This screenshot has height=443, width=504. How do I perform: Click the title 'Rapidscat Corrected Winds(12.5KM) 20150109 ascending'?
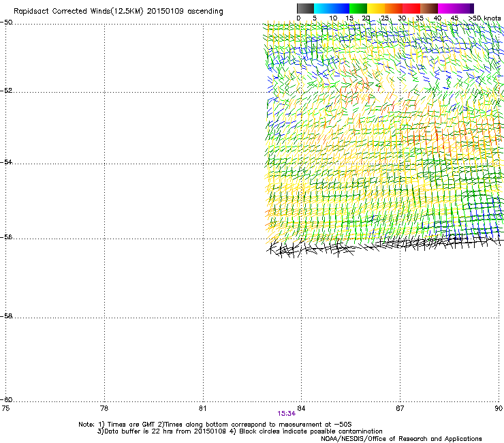click(x=119, y=11)
